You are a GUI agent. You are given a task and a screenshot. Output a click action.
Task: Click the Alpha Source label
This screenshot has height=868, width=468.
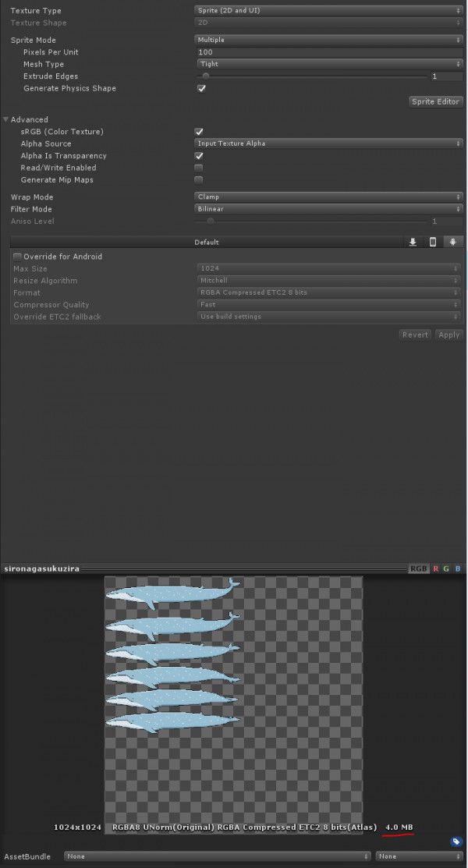46,144
